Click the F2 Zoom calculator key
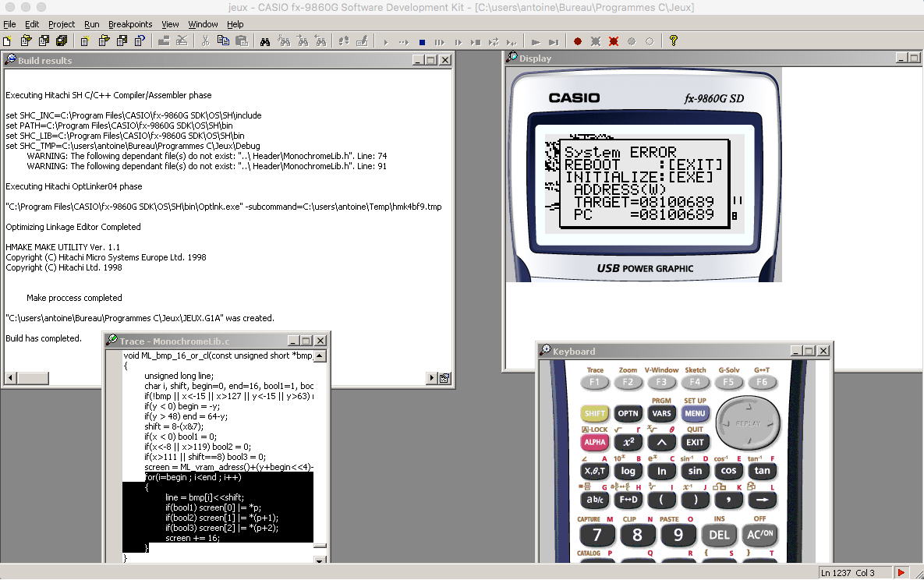924x580 pixels. [628, 382]
